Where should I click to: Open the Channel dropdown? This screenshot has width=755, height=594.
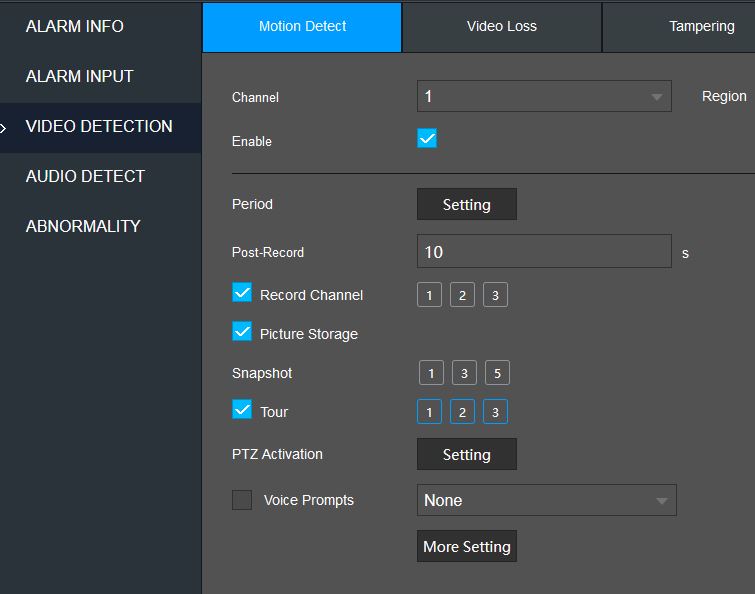(x=544, y=96)
